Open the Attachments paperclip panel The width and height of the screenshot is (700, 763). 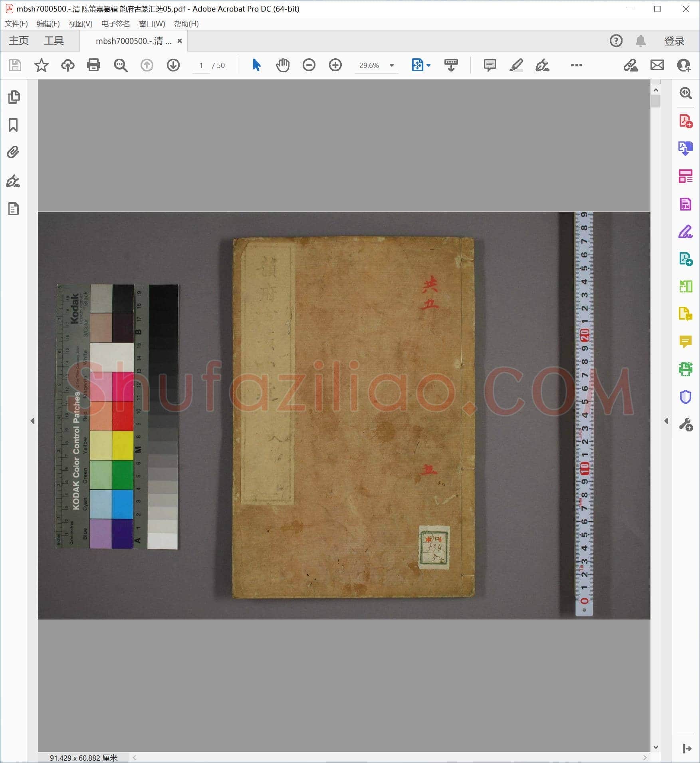coord(14,152)
